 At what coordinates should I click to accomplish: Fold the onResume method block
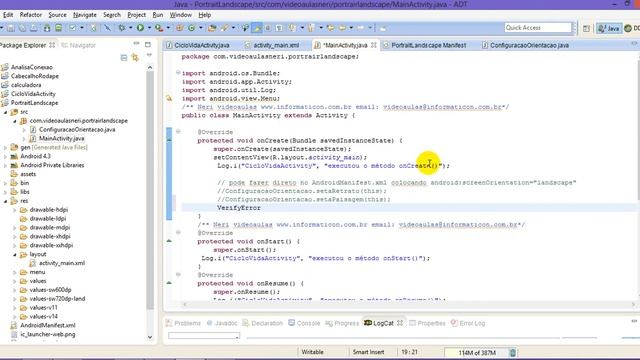point(178,274)
